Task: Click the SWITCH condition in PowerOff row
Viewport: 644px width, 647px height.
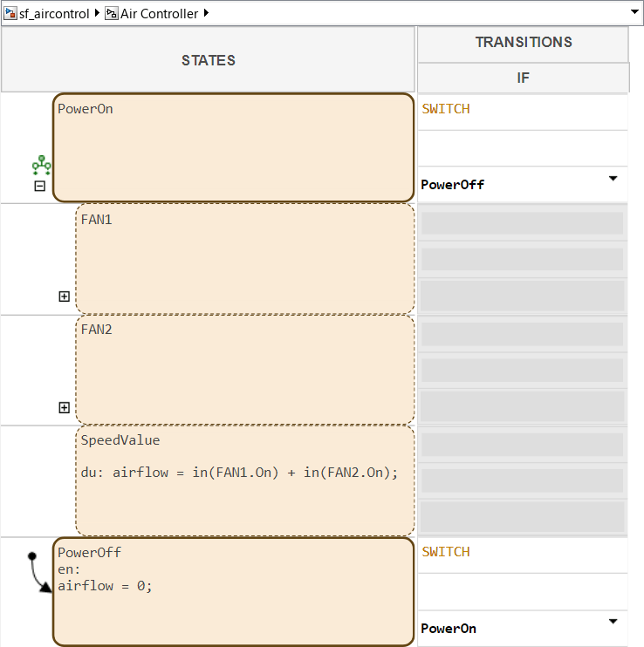Action: [446, 552]
